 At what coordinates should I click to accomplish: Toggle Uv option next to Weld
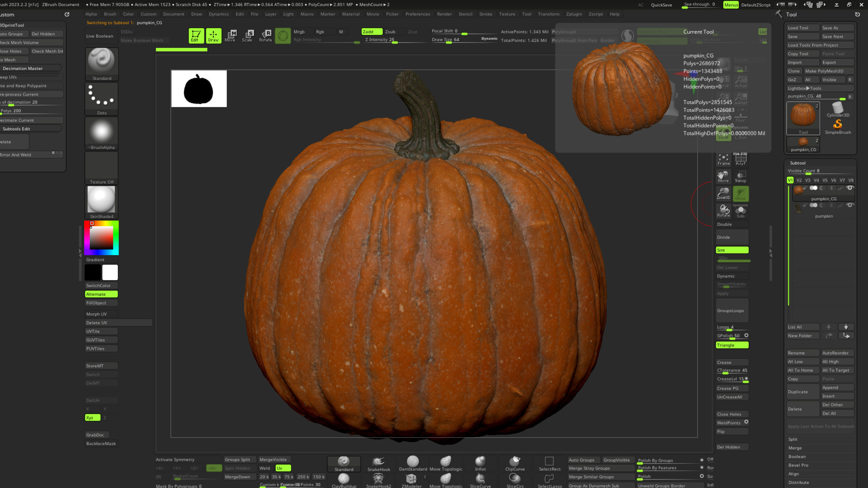(x=283, y=468)
